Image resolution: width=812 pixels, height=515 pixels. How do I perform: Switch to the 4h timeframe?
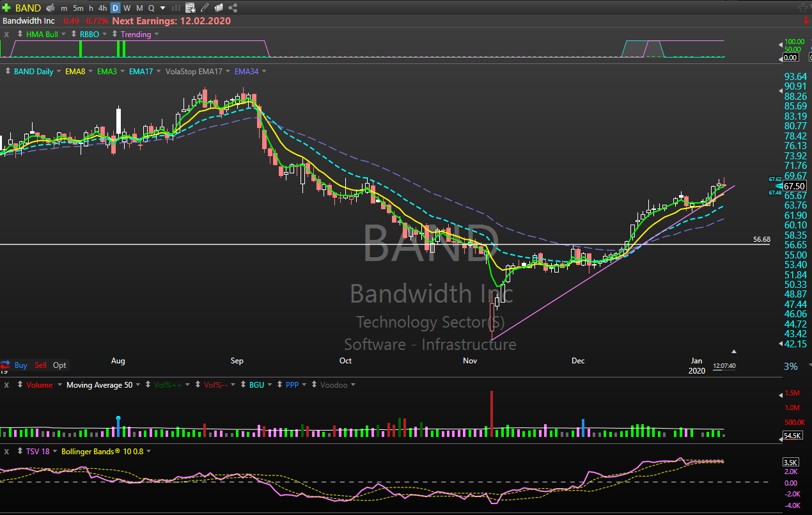(103, 8)
